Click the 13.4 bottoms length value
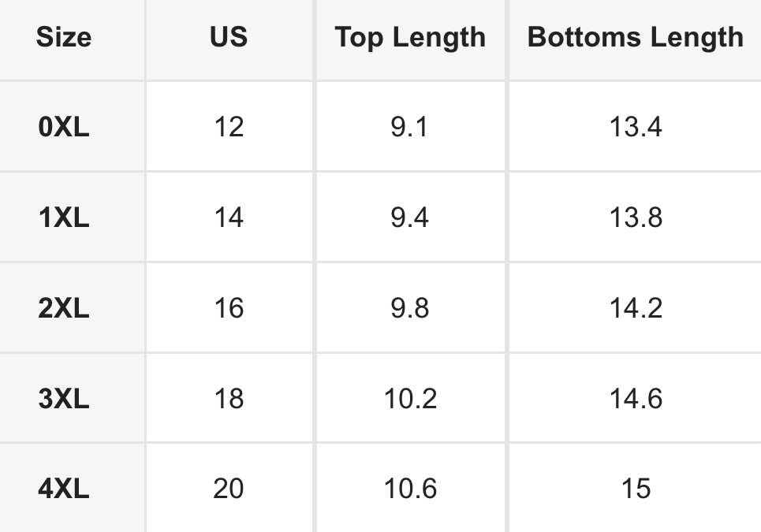This screenshot has height=532, width=761. pos(636,127)
